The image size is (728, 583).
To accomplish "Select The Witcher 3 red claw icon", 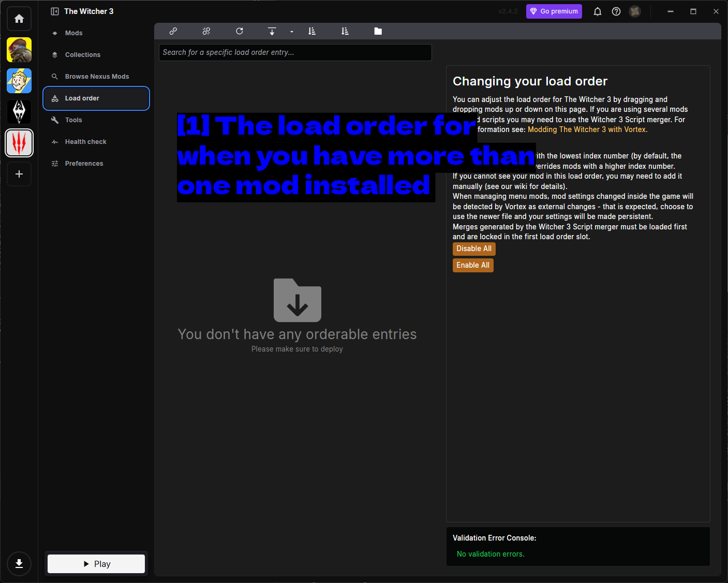I will (19, 143).
